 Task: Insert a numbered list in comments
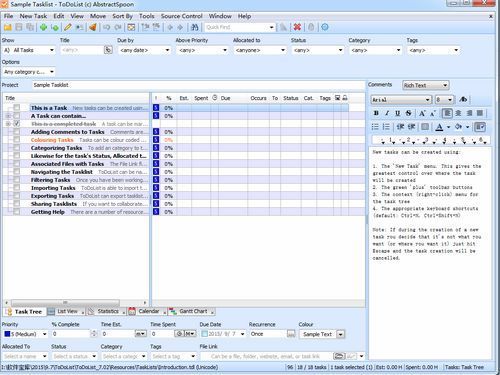coord(386,127)
